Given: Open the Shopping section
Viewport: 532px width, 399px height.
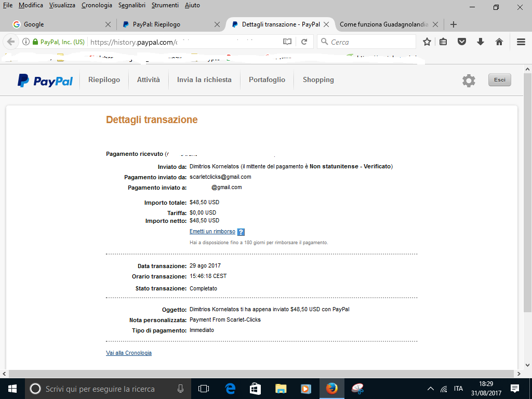Looking at the screenshot, I should coord(318,79).
